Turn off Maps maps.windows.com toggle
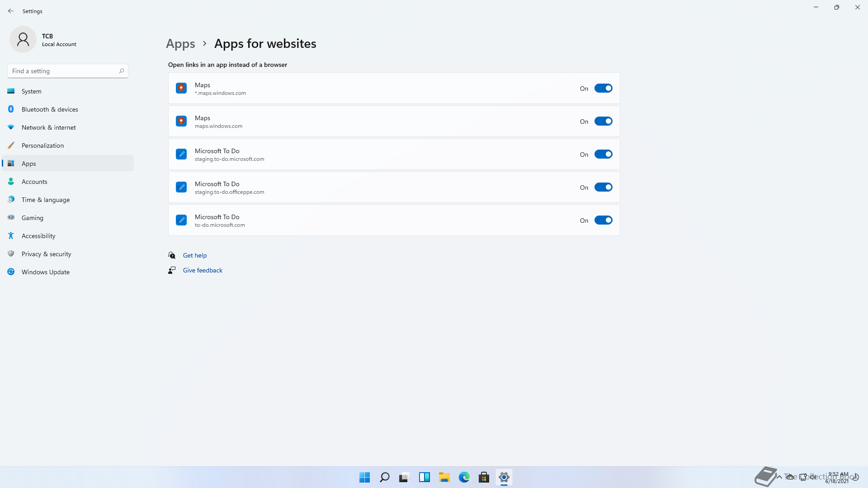This screenshot has width=868, height=488. (x=603, y=121)
